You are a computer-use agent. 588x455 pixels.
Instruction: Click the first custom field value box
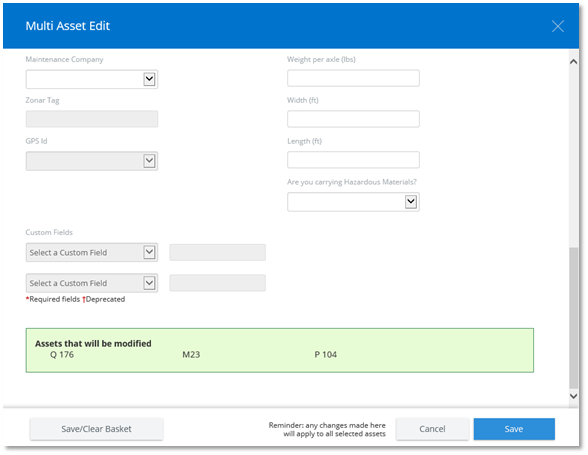click(x=218, y=252)
